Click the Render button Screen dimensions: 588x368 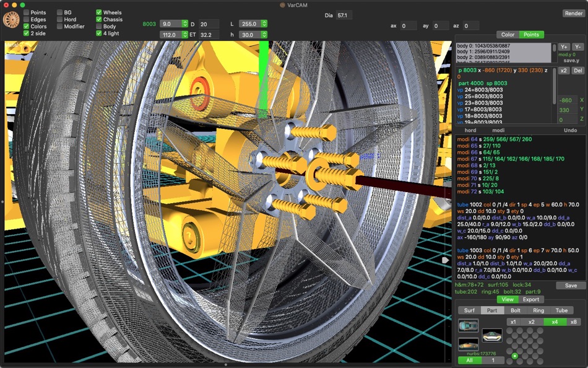[x=574, y=13]
